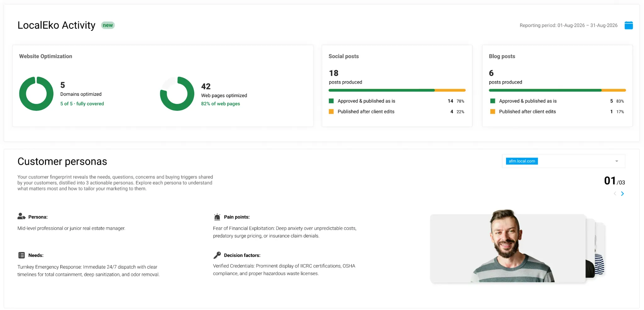Select the afm.local.com domain tag
Image resolution: width=644 pixels, height=310 pixels.
522,161
